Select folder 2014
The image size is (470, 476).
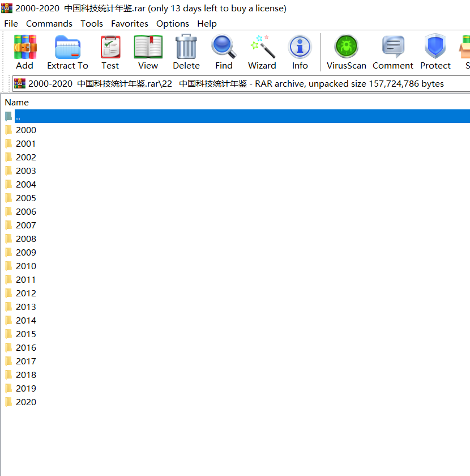click(26, 320)
